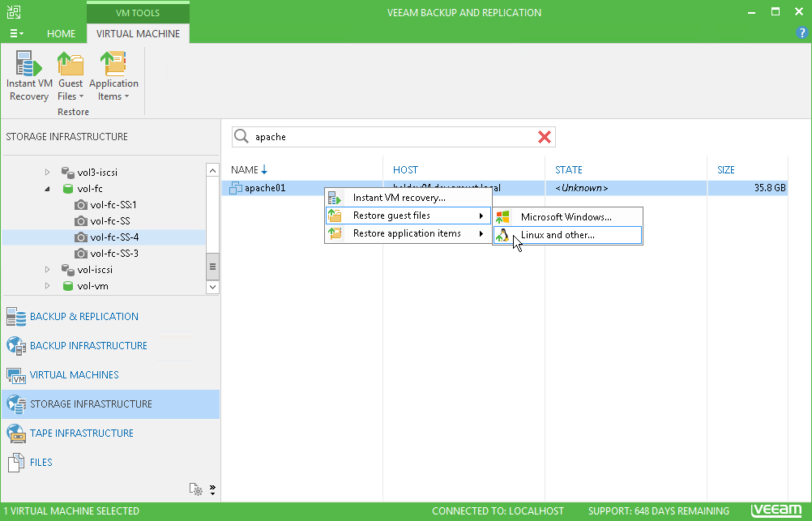
Task: Sort by SIZE column header
Action: (725, 170)
